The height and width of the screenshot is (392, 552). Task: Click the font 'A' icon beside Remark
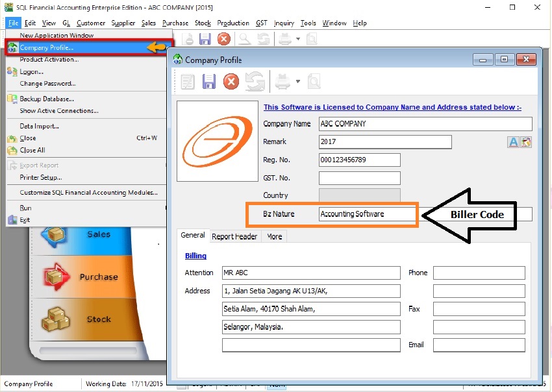(x=513, y=142)
